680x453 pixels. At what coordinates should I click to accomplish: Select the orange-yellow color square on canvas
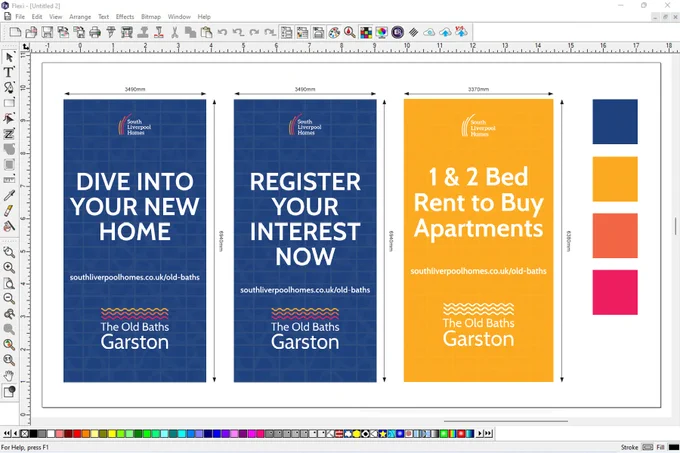[615, 179]
